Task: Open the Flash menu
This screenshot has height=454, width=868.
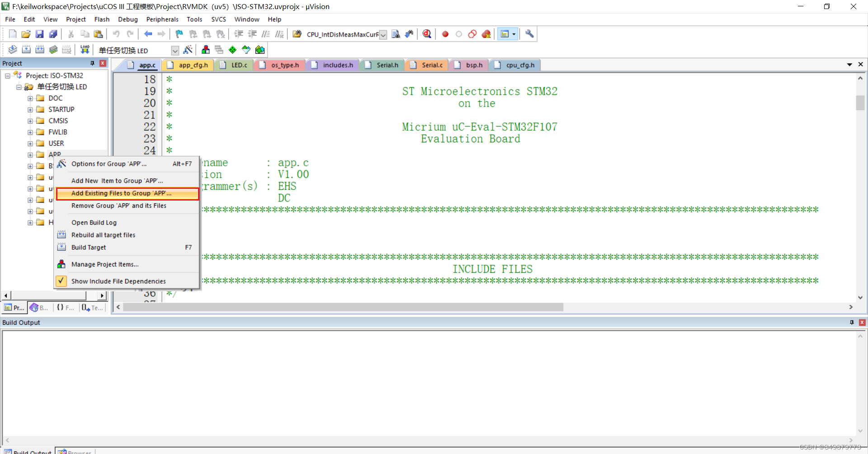Action: (x=102, y=19)
